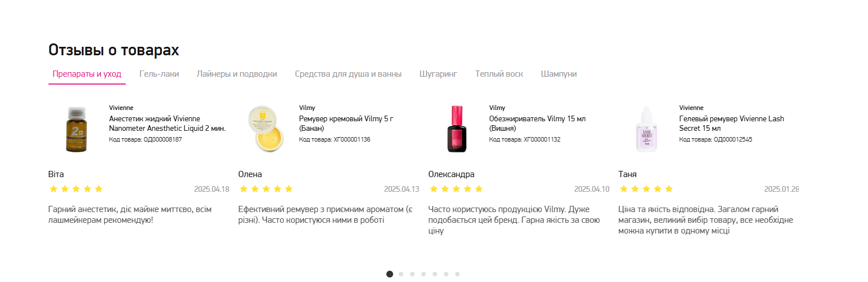Select the Средства для душа и ванны tab
Image resolution: width=868 pixels, height=282 pixels.
(348, 74)
